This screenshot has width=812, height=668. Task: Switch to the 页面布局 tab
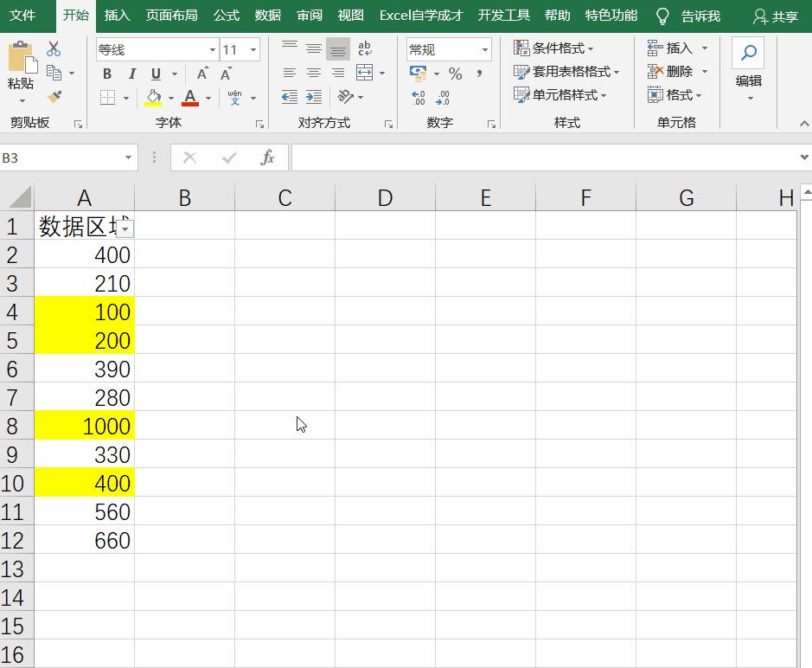point(171,16)
